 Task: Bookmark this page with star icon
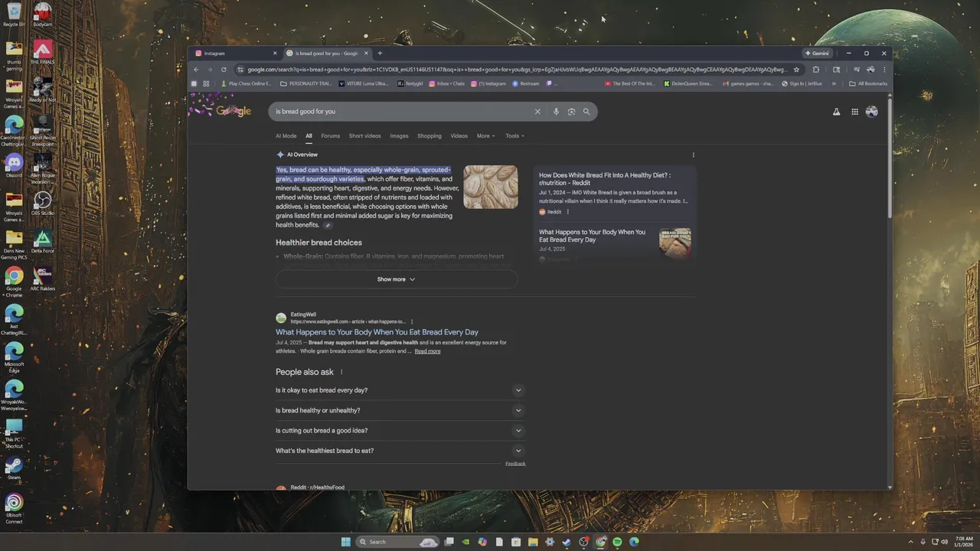796,70
